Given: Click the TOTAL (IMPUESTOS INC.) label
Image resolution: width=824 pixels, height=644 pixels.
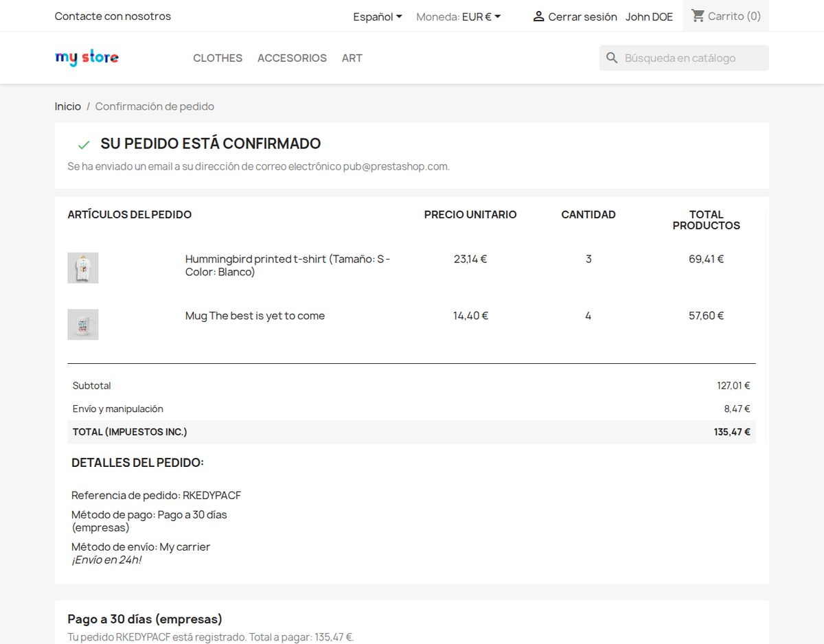Looking at the screenshot, I should click(x=130, y=432).
